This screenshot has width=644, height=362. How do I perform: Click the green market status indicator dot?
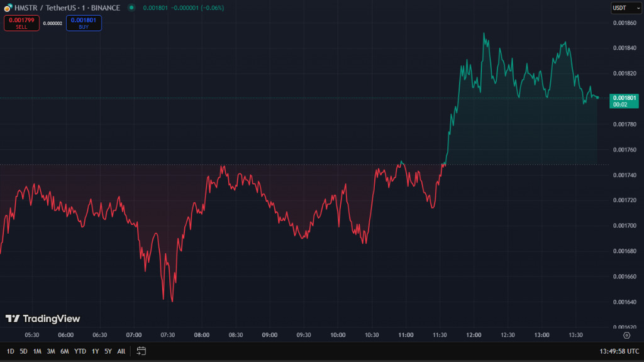pos(131,8)
